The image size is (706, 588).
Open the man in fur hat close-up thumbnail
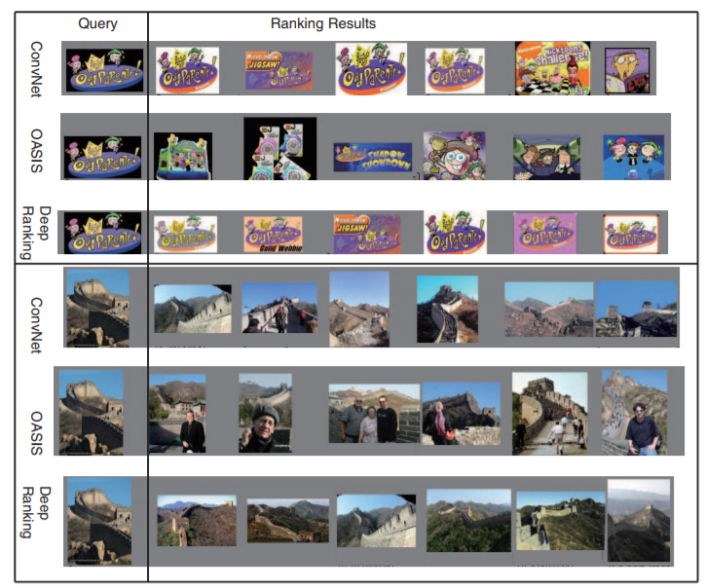[x=265, y=414]
